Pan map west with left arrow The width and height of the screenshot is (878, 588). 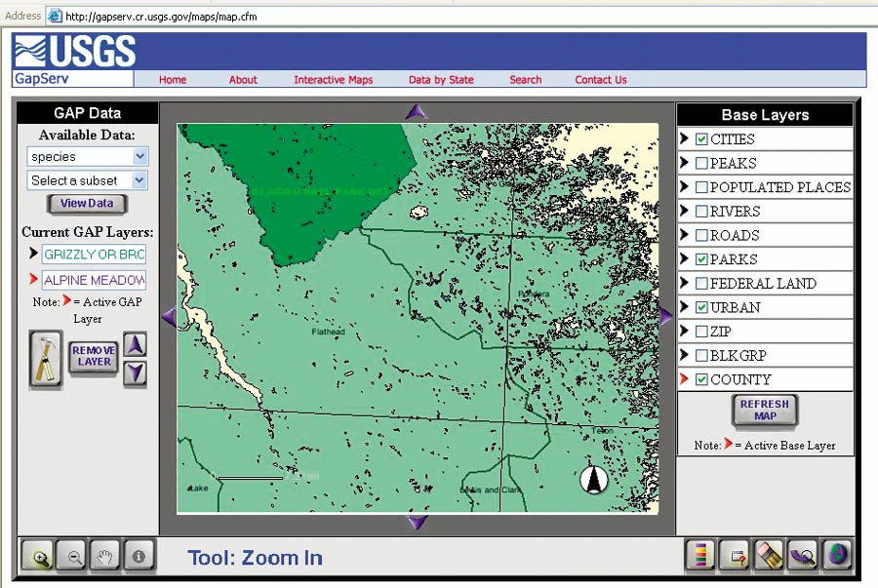coord(169,317)
